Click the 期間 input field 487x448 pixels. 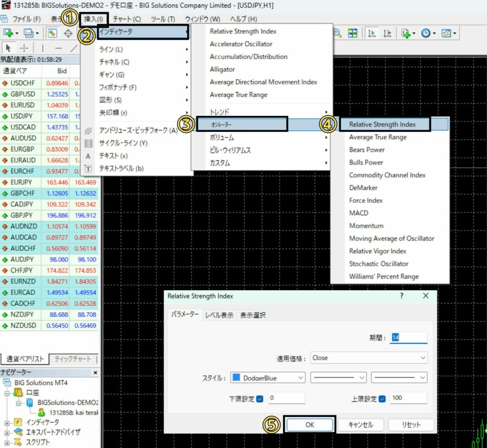pyautogui.click(x=408, y=337)
